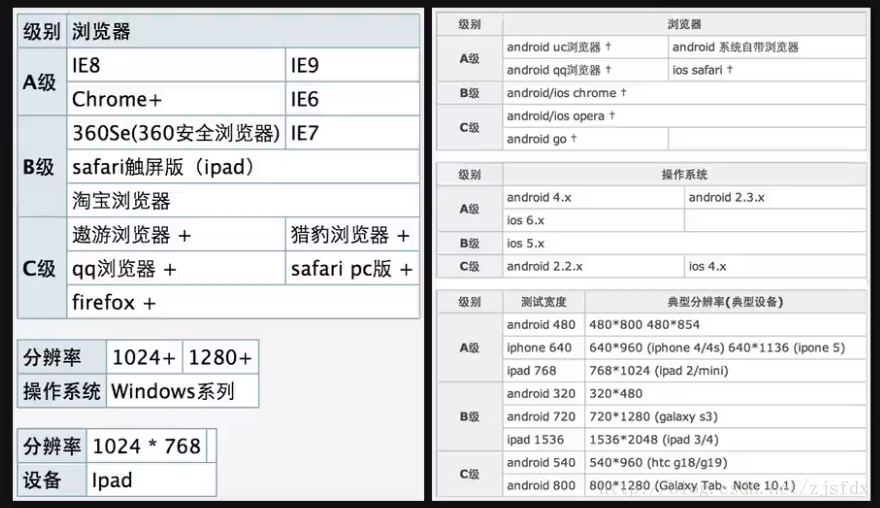Select the 480*800 480*854 cell
Screen dimensions: 880x508
pos(725,325)
